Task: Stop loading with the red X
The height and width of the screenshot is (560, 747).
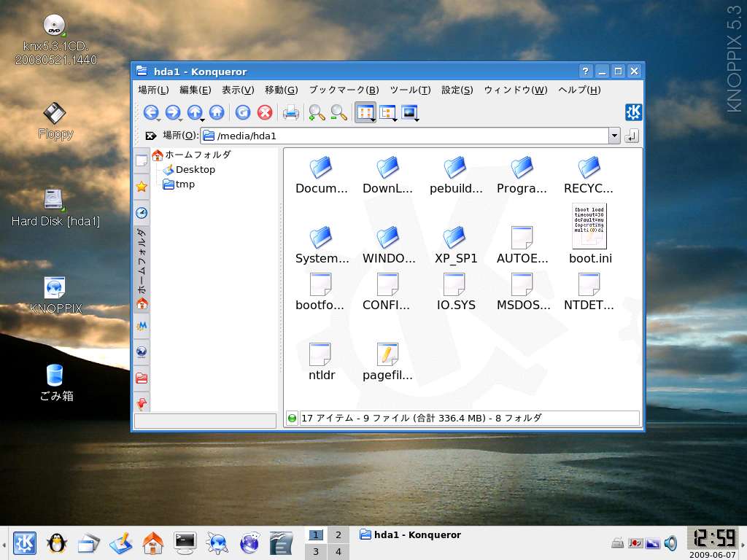Action: pyautogui.click(x=265, y=112)
